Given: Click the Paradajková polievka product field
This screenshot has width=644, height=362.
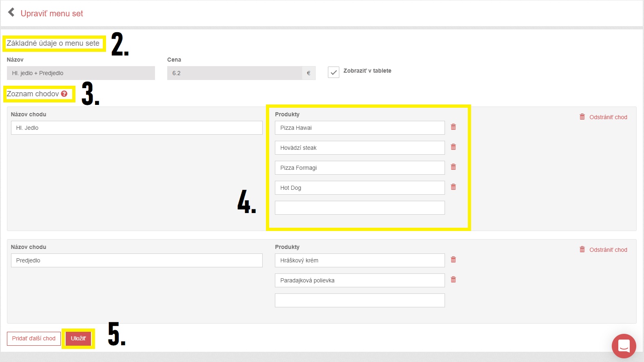Looking at the screenshot, I should 360,280.
